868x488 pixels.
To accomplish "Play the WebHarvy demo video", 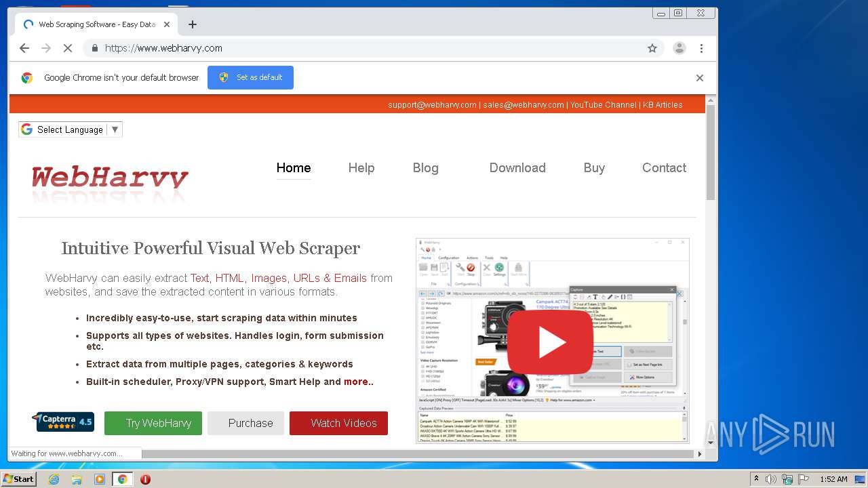I will coord(550,343).
